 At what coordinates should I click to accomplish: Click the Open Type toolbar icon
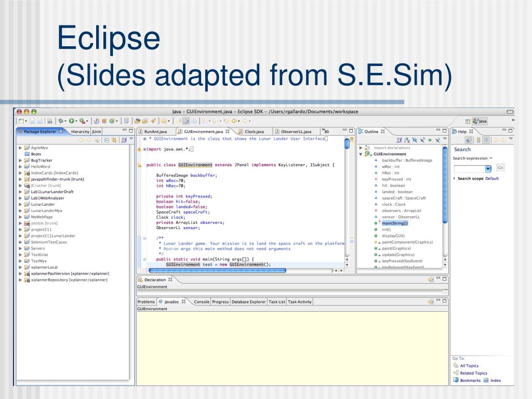click(x=137, y=121)
